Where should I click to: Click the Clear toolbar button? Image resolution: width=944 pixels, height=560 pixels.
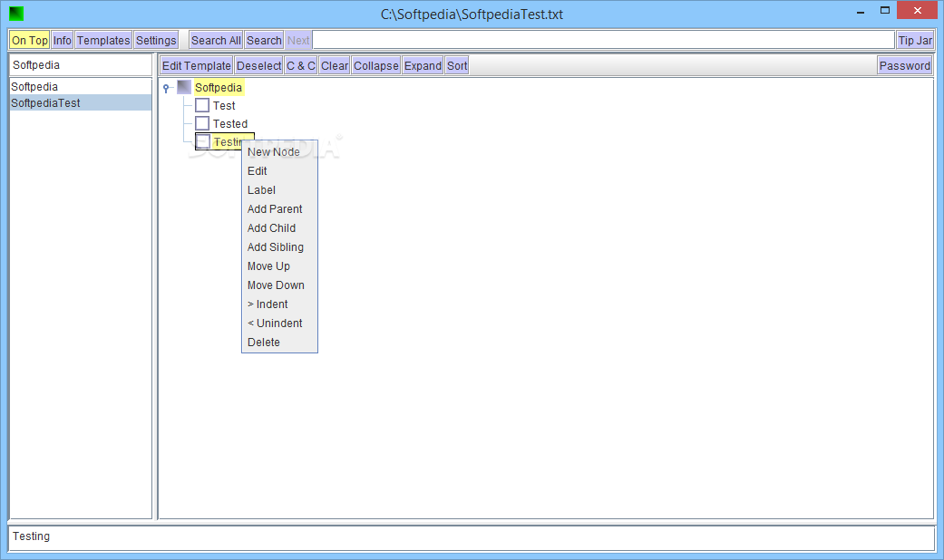(x=334, y=65)
